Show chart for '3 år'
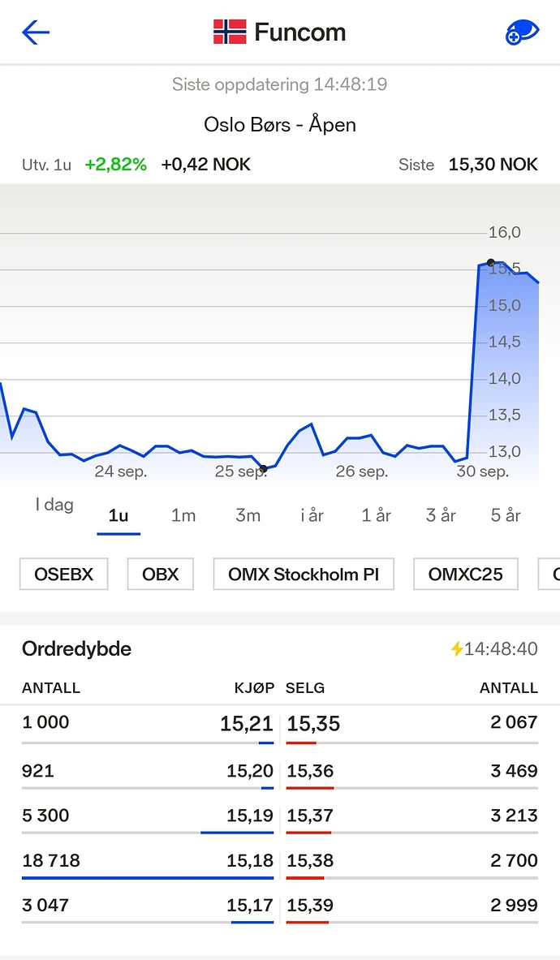This screenshot has width=560, height=960. [x=441, y=515]
